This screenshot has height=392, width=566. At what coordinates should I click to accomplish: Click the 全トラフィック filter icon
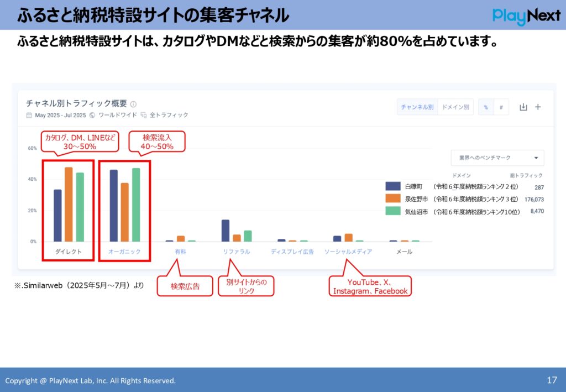(143, 114)
